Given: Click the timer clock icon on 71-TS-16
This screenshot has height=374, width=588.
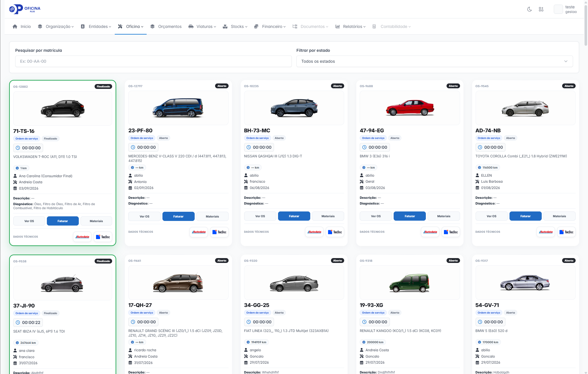Looking at the screenshot, I should pos(18,148).
